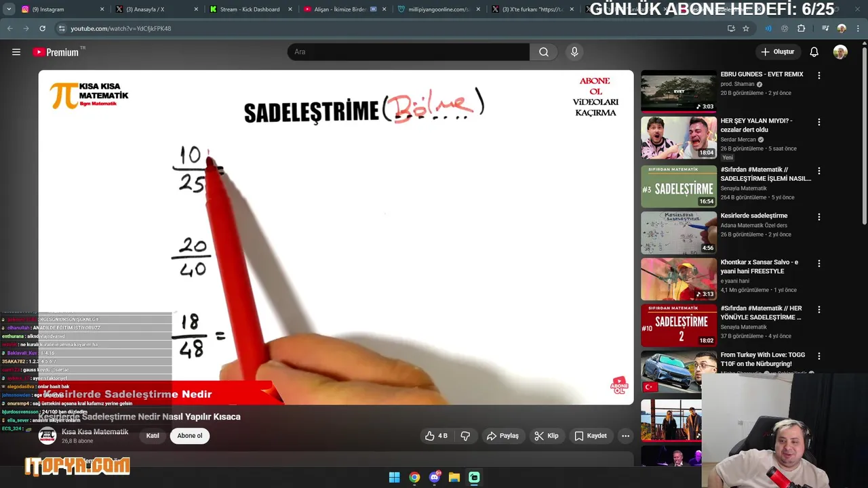The image size is (868, 488).
Task: Open options for HER YÖNÜYLE SADELEŞTİRME video
Action: [818, 309]
